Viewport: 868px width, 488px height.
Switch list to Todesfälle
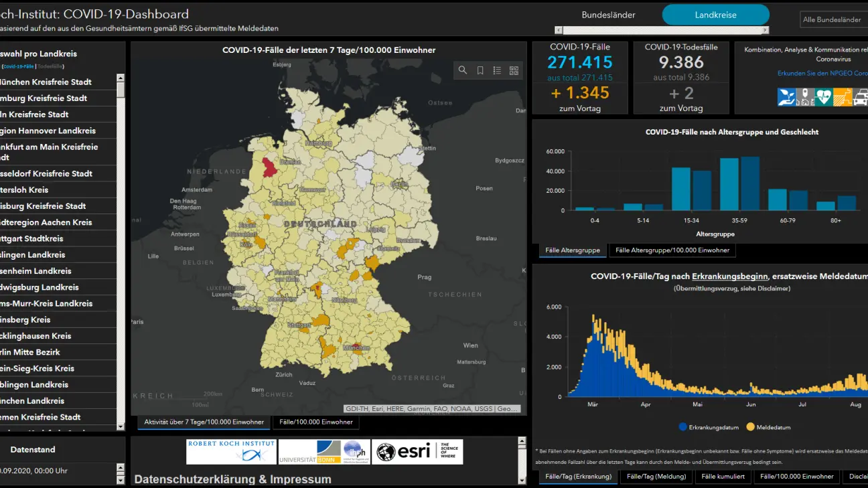[51, 66]
